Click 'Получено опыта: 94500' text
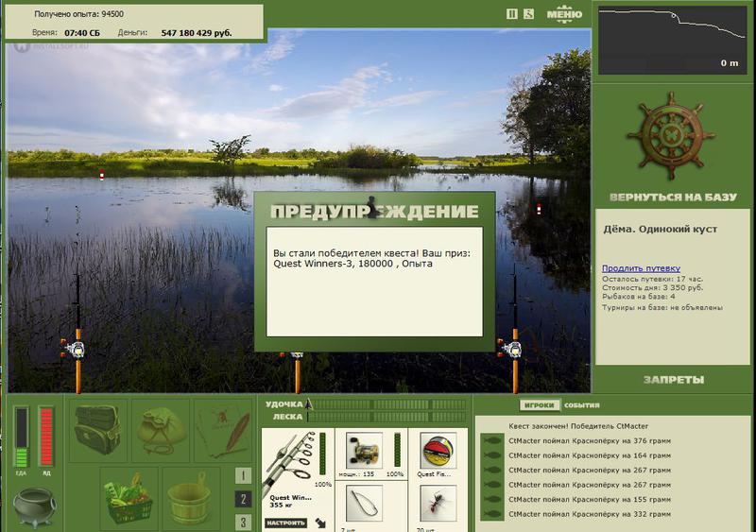The image size is (756, 532). [79, 14]
